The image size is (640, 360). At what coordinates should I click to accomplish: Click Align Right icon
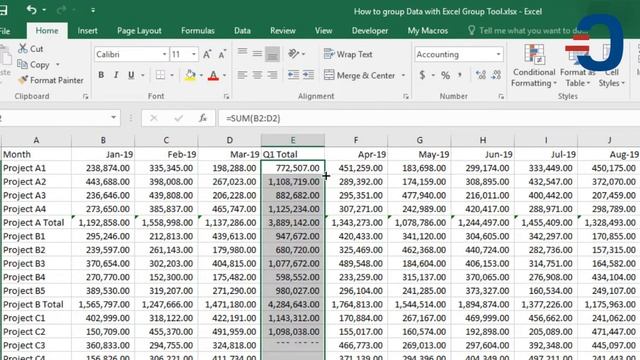[272, 75]
